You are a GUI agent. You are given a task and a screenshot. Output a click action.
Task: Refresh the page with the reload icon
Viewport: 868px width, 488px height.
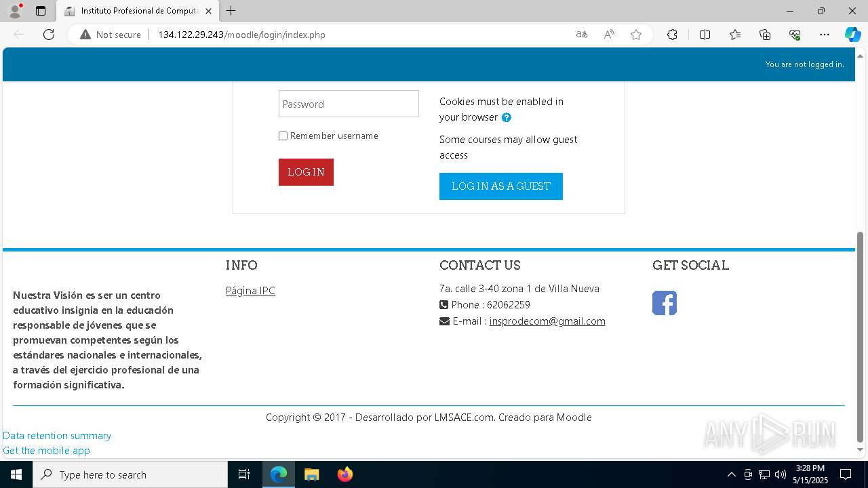click(x=49, y=35)
